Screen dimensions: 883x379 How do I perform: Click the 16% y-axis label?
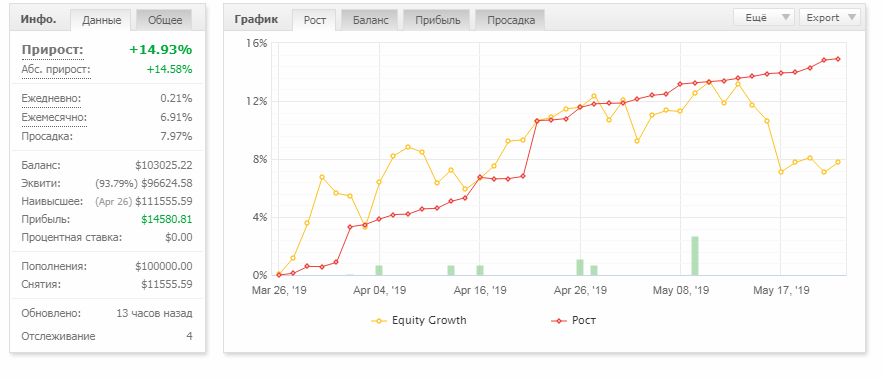pyautogui.click(x=256, y=43)
